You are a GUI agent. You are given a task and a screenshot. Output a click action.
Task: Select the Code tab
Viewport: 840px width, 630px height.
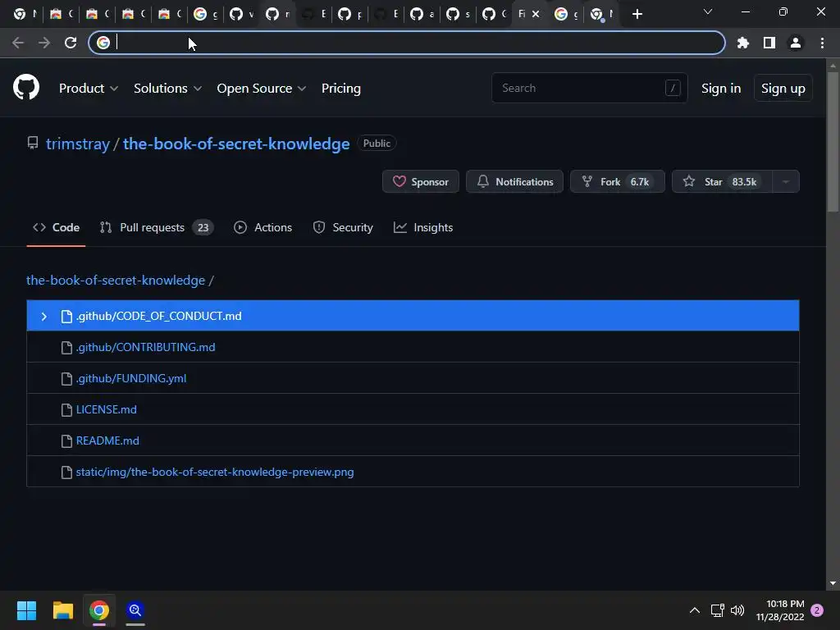coord(57,228)
